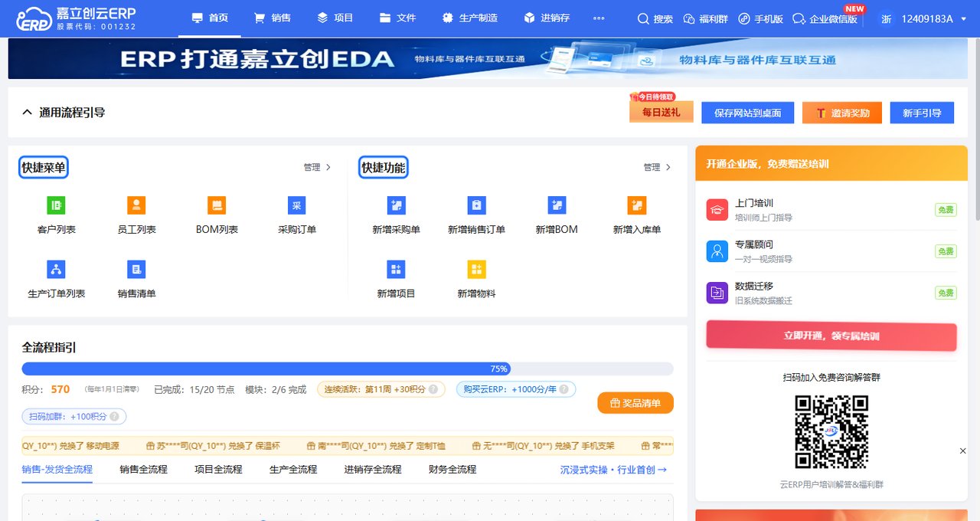Switch to 进销存全流程 tab
The width and height of the screenshot is (980, 521).
373,470
